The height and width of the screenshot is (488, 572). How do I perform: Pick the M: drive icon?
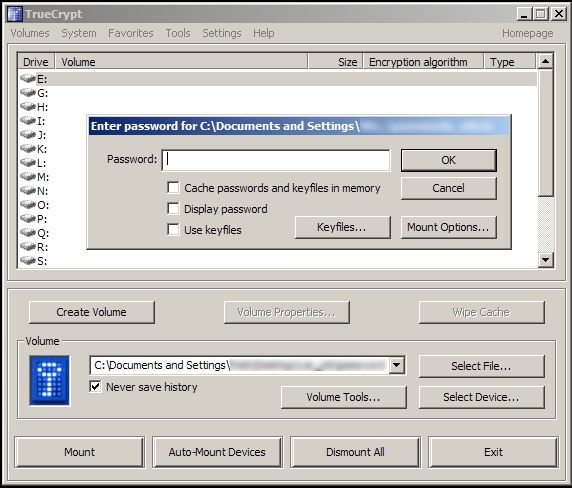[x=28, y=177]
